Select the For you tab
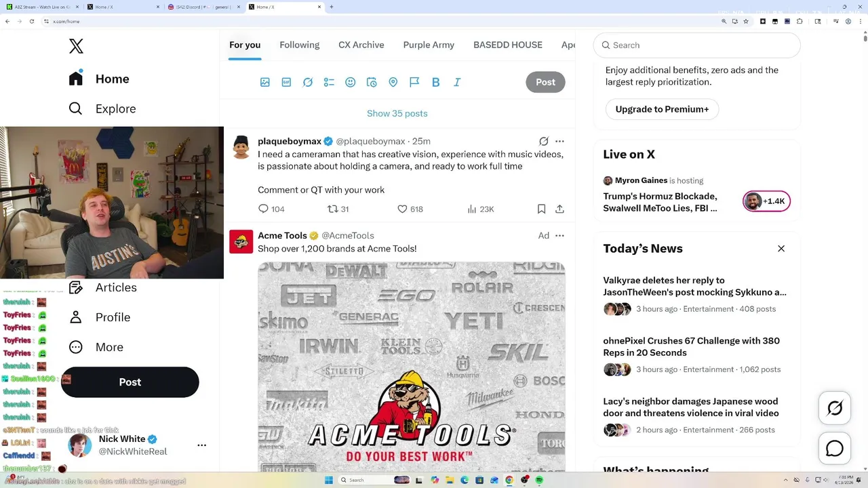The width and height of the screenshot is (868, 488). 245,45
